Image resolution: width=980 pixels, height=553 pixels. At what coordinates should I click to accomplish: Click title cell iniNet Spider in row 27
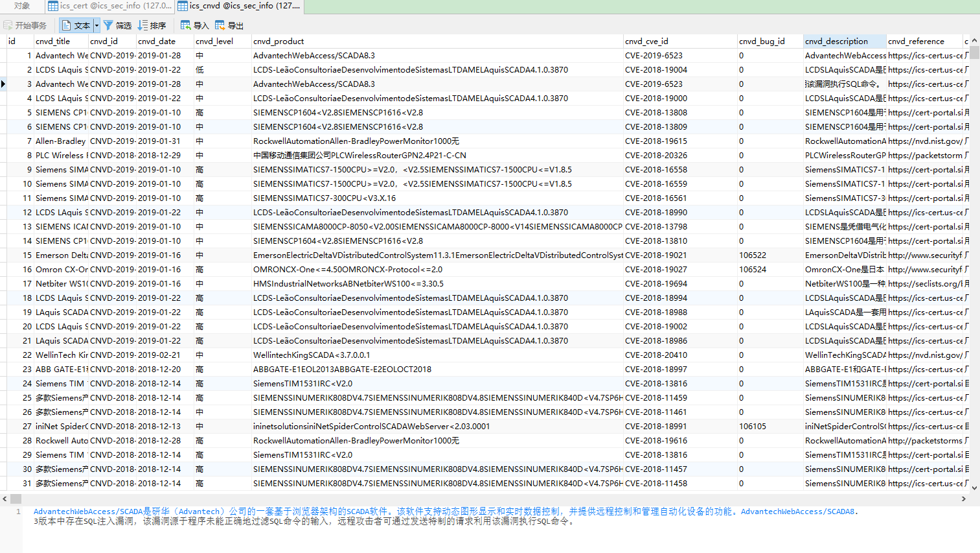(61, 426)
